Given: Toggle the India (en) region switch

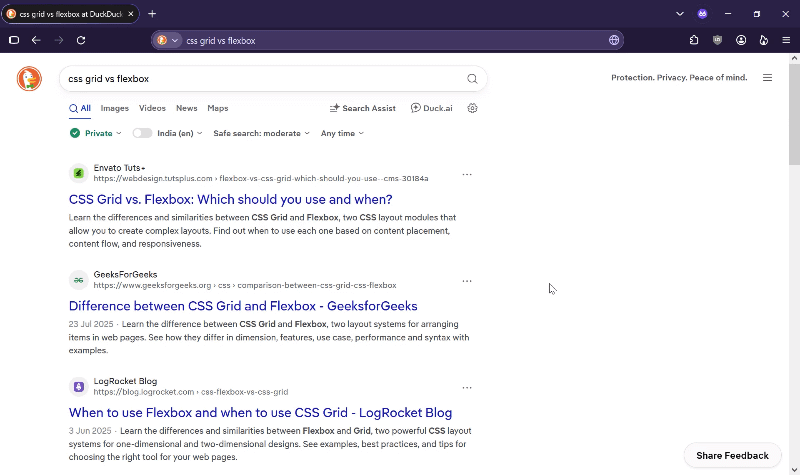Looking at the screenshot, I should (x=142, y=133).
